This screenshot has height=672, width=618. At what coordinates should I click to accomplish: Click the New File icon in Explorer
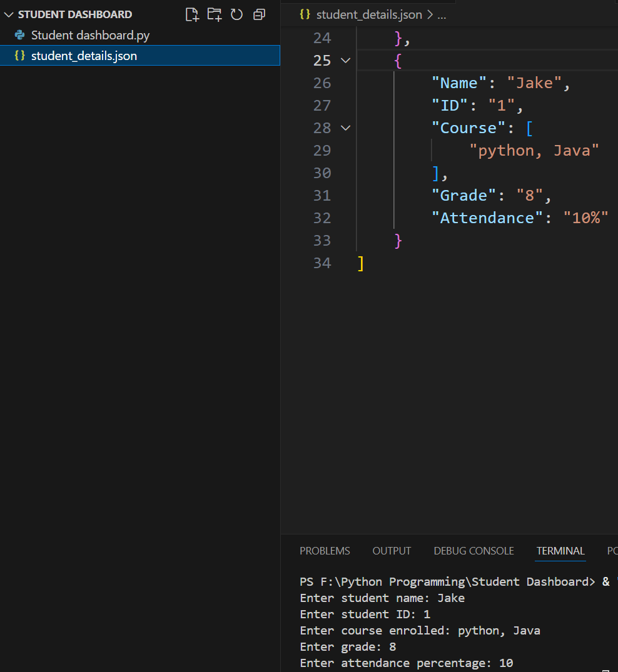192,14
